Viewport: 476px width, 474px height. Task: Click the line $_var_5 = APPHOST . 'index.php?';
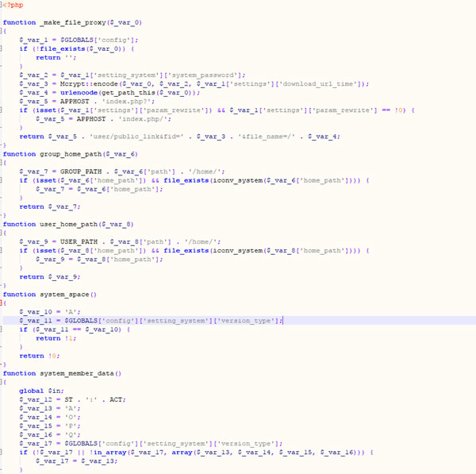click(x=86, y=102)
